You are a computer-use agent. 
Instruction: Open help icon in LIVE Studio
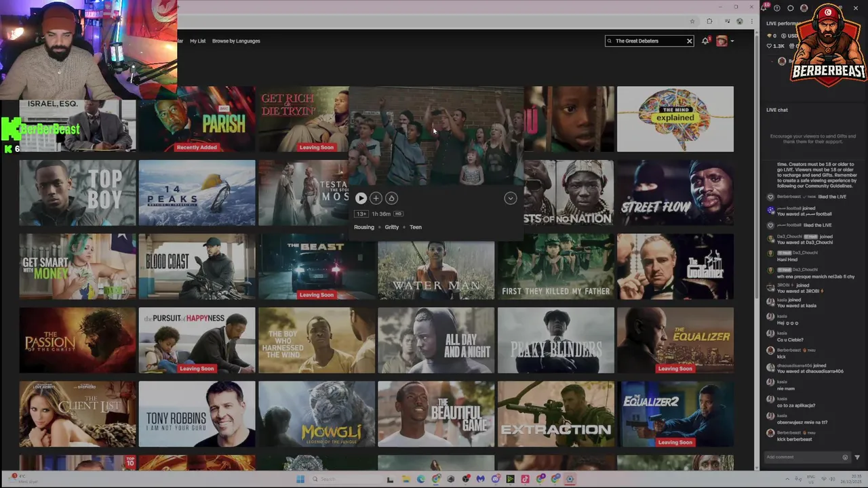(x=777, y=8)
